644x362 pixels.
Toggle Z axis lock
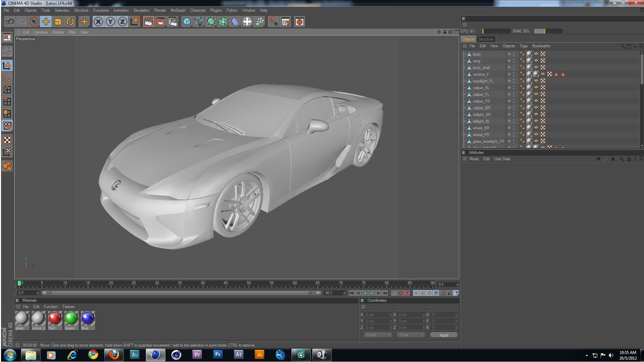(122, 22)
